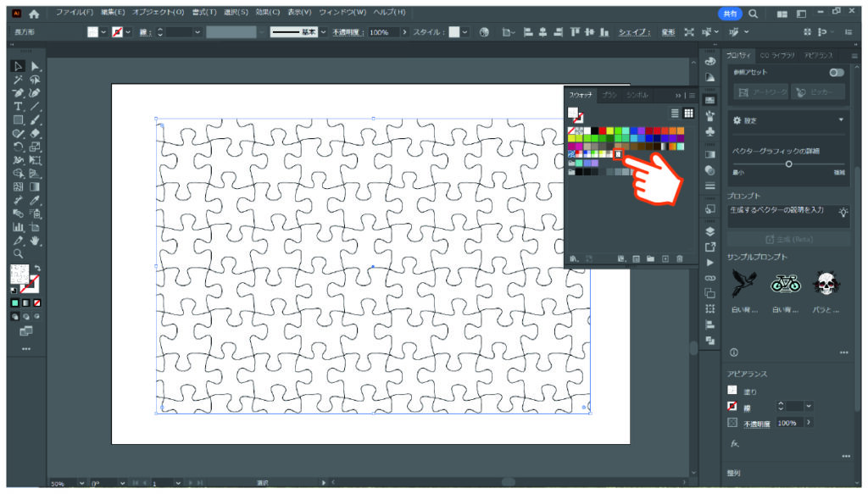This screenshot has height=494, width=868.
Task: Open the search magnifier in the title bar
Action: pyautogui.click(x=753, y=14)
